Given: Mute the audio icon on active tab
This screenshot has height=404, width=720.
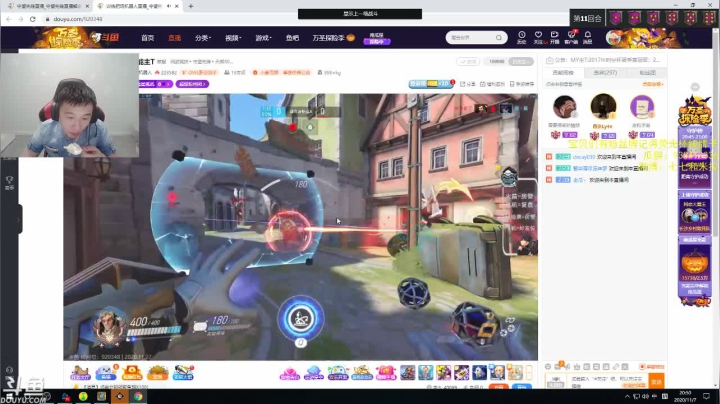Looking at the screenshot, I should point(169,6).
